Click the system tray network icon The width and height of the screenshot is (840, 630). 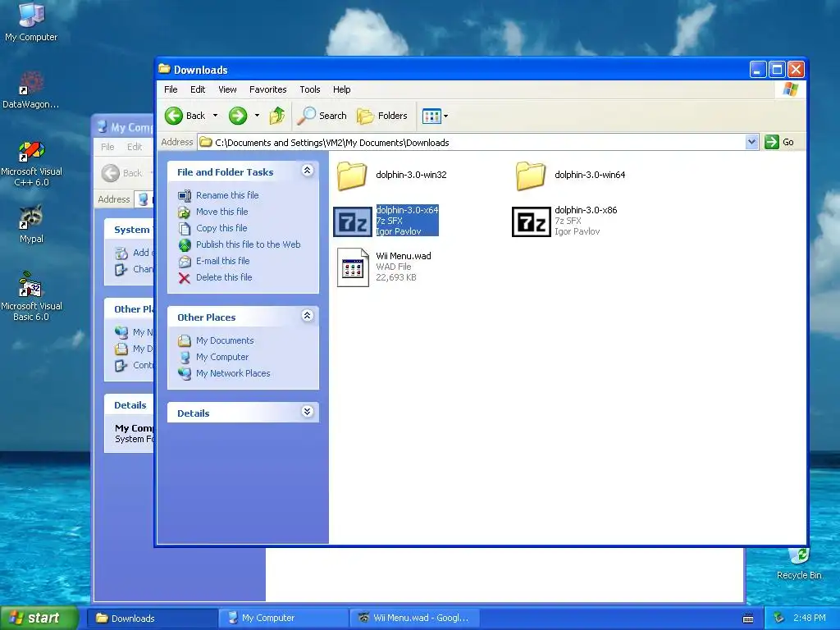tap(779, 619)
